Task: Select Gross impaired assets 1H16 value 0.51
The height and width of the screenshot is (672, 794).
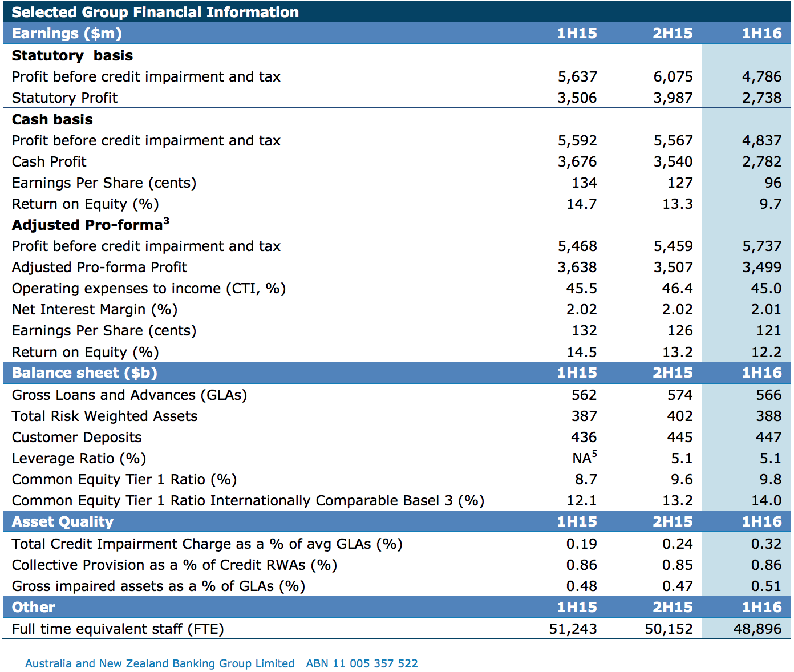Action: coord(765,586)
